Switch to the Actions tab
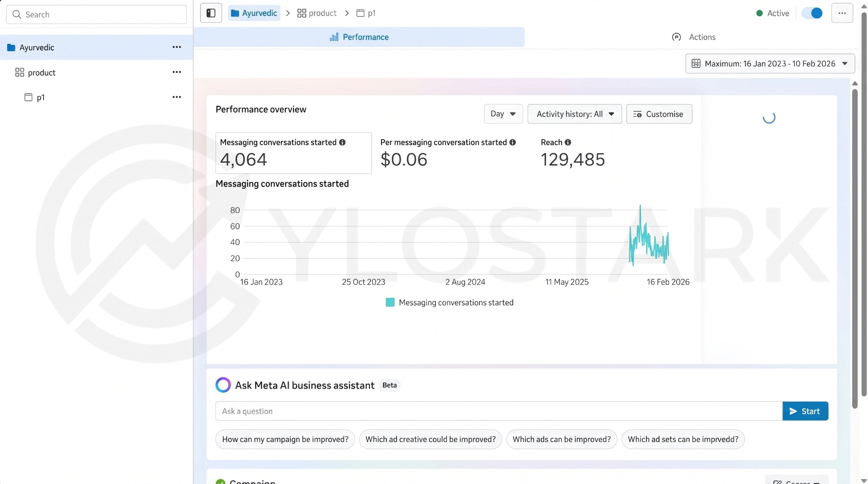Viewport: 868px width, 484px height. point(693,37)
